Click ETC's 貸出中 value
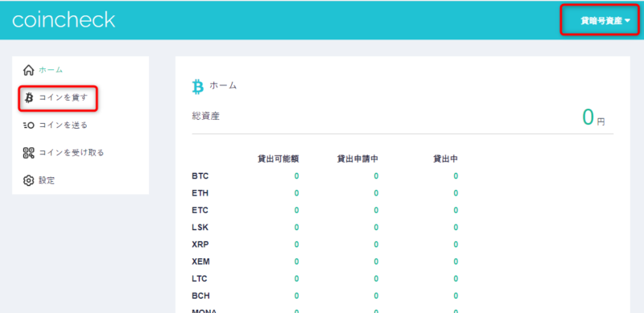 456,210
